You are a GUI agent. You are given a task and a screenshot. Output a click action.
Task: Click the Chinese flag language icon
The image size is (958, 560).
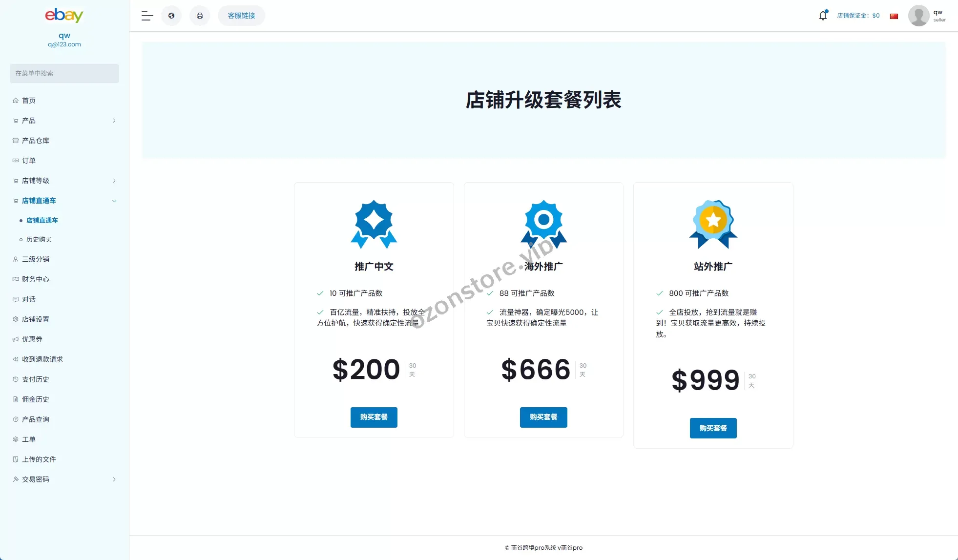(894, 16)
